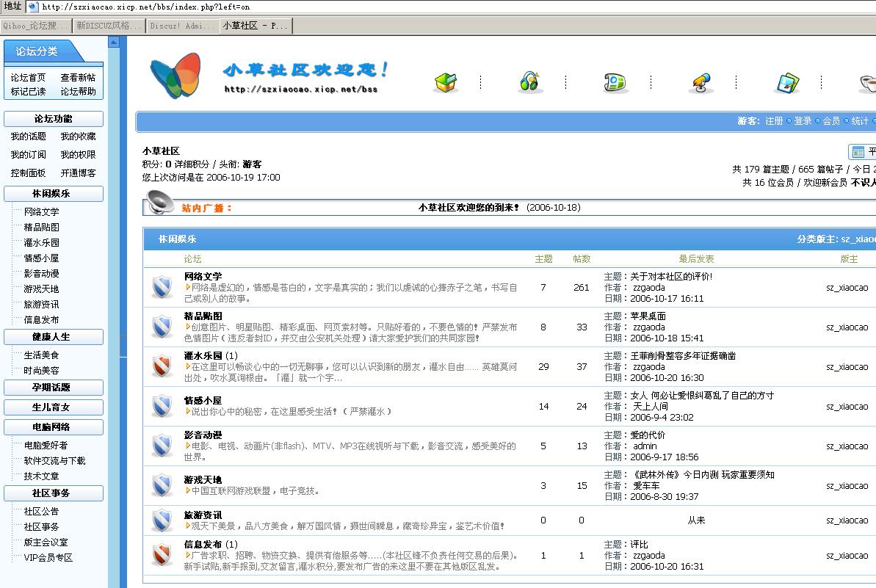Switch to Discuz! Admin browser tab
Viewport: 876px width, 588px height.
(183, 26)
